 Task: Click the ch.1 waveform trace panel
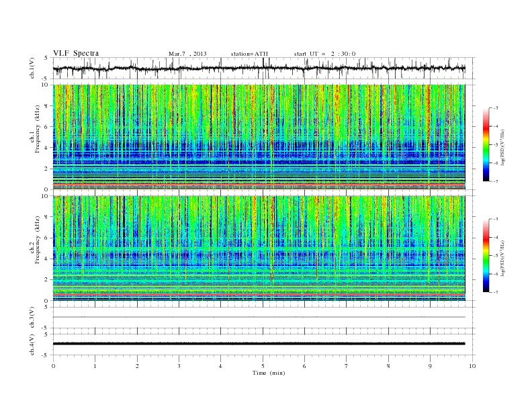(264, 68)
